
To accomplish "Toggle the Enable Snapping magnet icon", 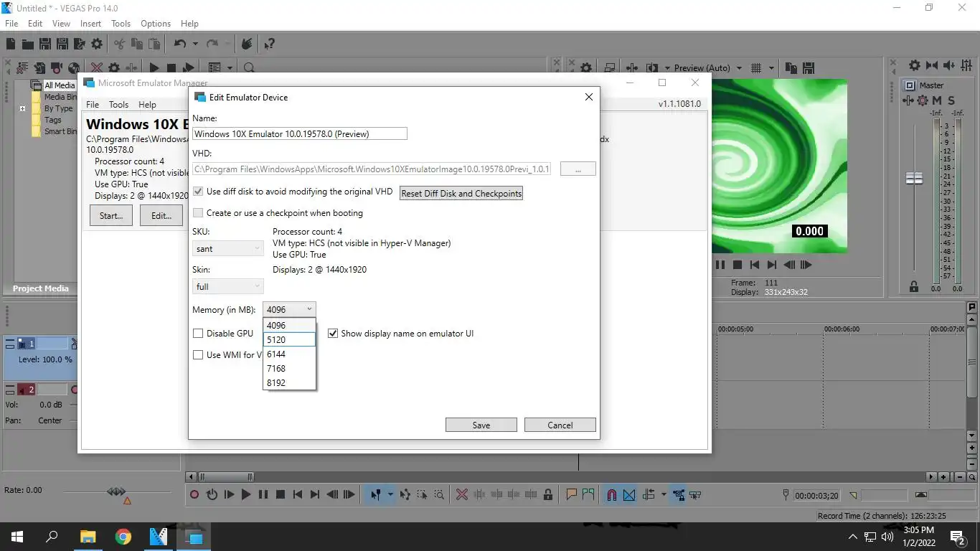I will [612, 494].
